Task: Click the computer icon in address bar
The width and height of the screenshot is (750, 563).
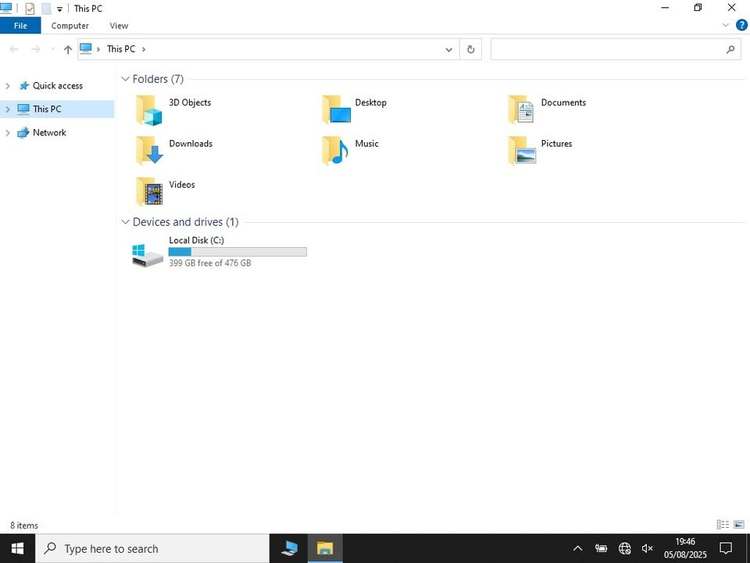Action: tap(86, 48)
